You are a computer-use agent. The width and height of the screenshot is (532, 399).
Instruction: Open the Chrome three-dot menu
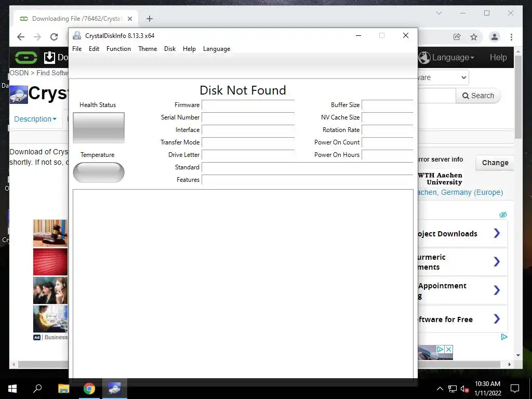click(511, 37)
